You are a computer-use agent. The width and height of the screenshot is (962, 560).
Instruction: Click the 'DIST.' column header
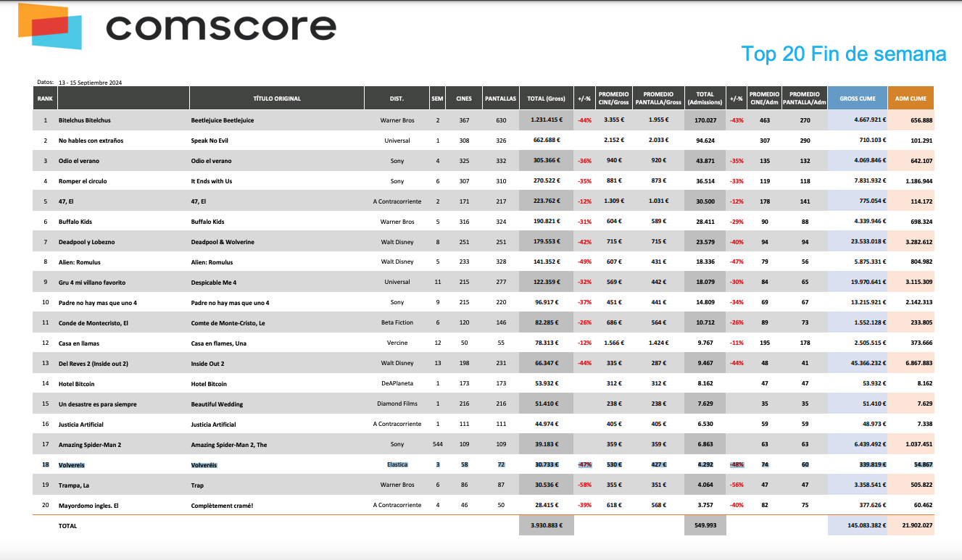tap(396, 98)
